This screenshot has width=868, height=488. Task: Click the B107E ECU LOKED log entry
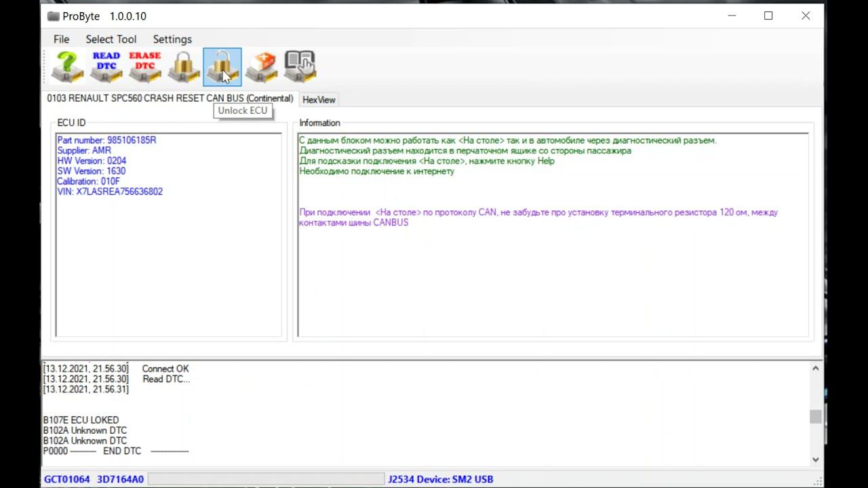click(x=81, y=420)
